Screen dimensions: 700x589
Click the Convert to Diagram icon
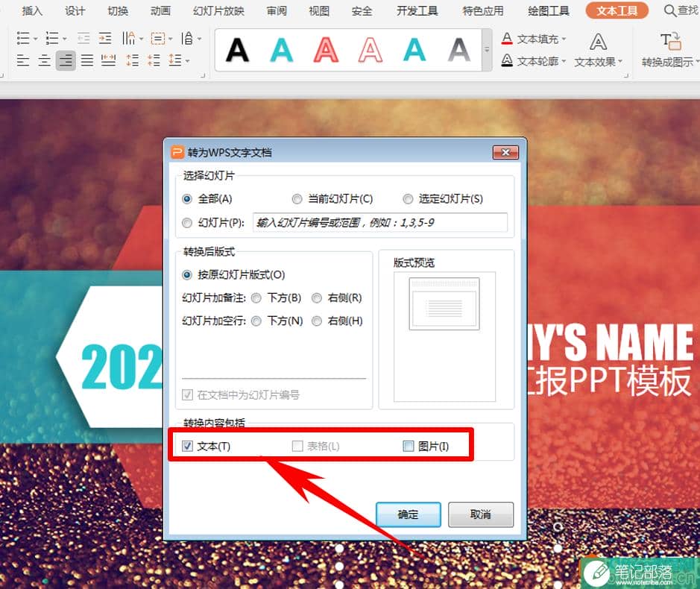[x=670, y=41]
